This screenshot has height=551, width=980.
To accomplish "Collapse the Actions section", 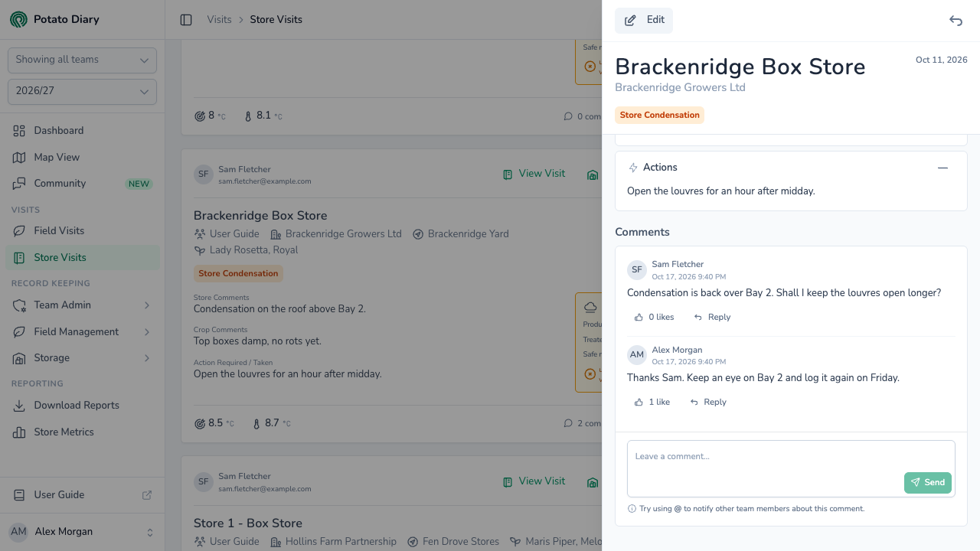I will pos(942,168).
